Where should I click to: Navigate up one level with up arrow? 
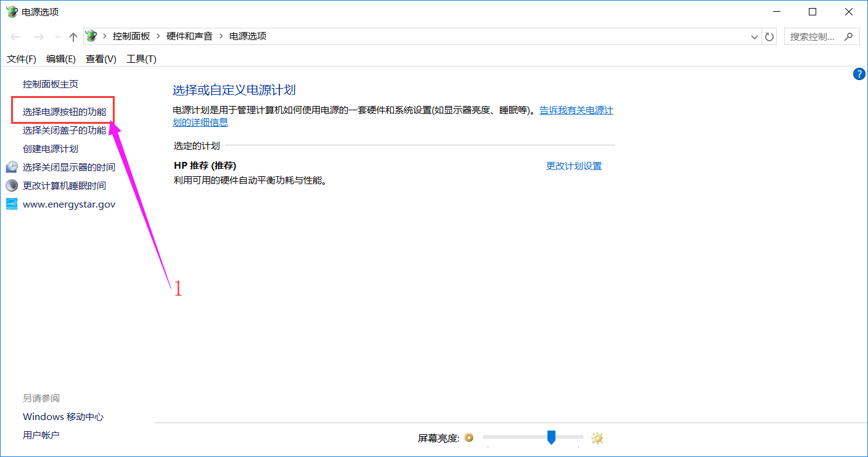pos(73,37)
